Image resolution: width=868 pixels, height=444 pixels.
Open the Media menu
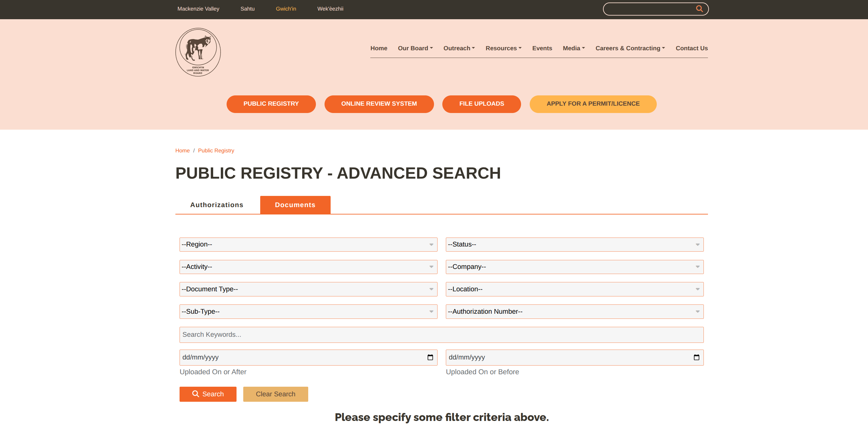(x=574, y=48)
